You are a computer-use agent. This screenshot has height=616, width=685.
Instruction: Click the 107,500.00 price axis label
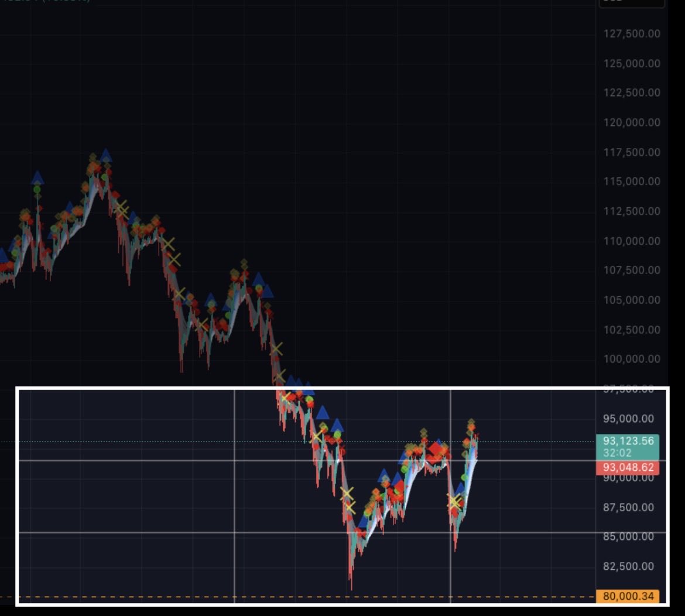632,270
